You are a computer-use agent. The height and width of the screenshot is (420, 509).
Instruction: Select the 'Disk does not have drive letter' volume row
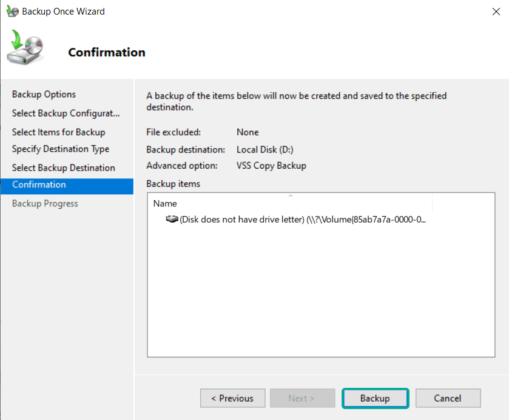coord(295,220)
